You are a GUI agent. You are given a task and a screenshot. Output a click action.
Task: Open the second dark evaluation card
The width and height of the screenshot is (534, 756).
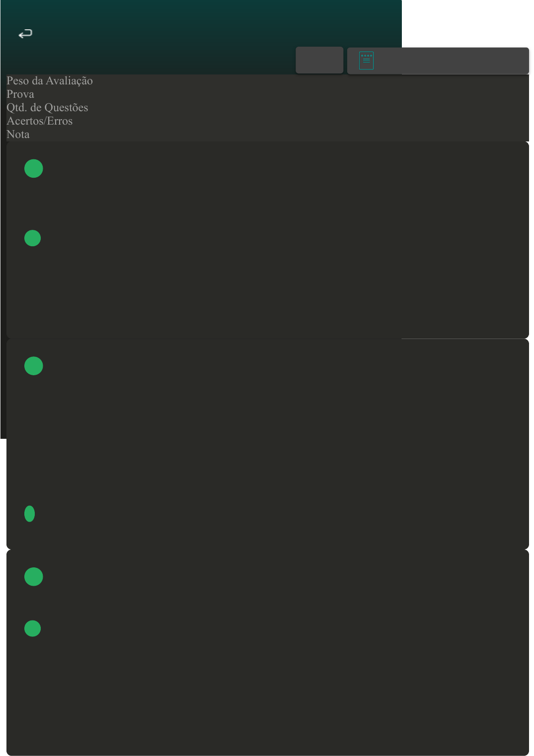(x=268, y=444)
